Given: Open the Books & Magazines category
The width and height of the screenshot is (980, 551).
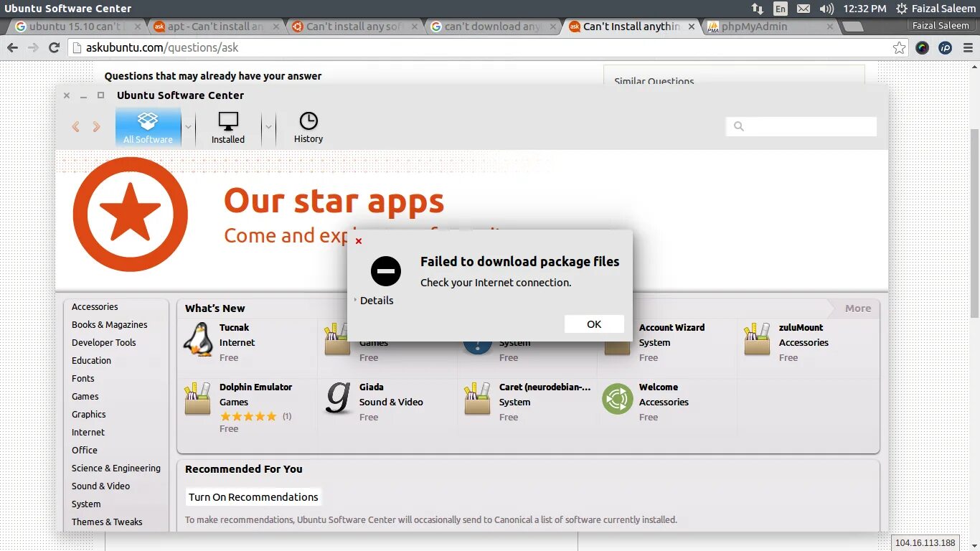Looking at the screenshot, I should pyautogui.click(x=109, y=324).
